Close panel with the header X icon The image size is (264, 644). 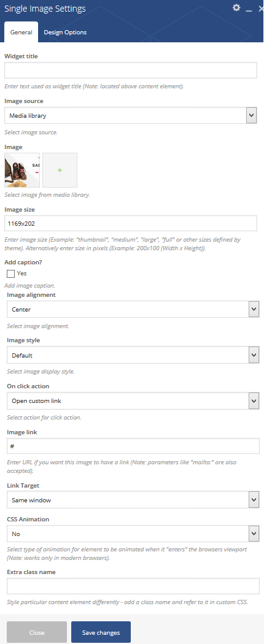click(261, 9)
